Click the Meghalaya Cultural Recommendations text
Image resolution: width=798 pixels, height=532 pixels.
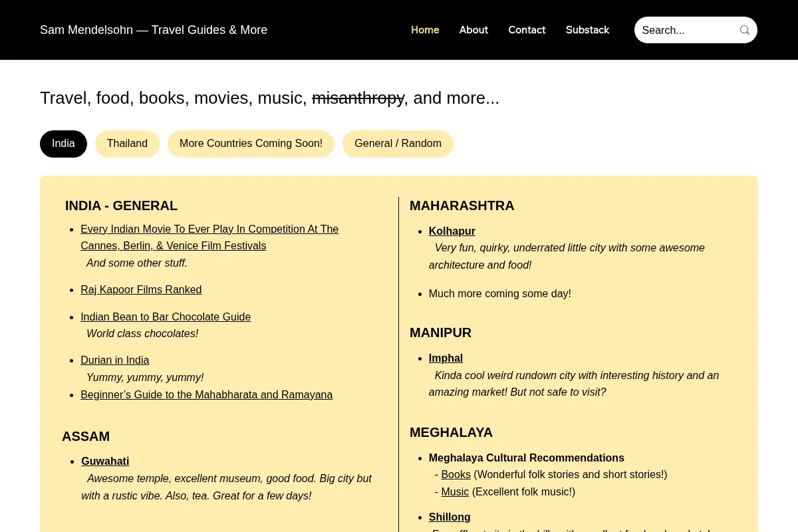click(527, 458)
